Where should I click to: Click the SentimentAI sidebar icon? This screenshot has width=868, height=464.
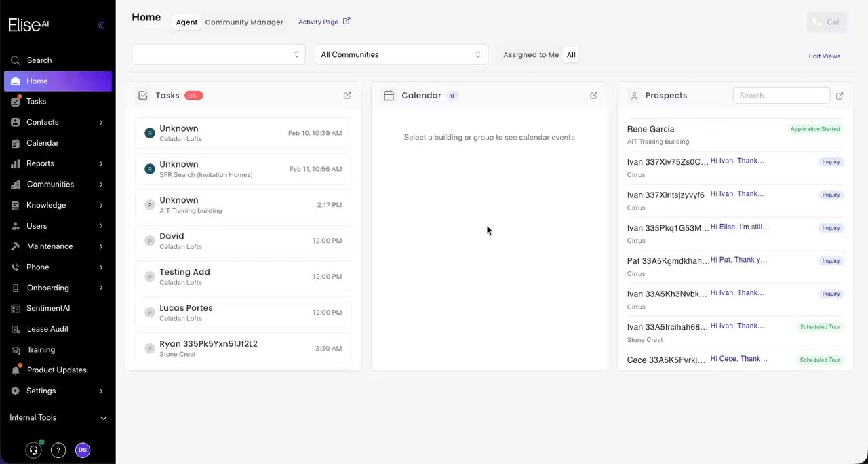[15, 308]
